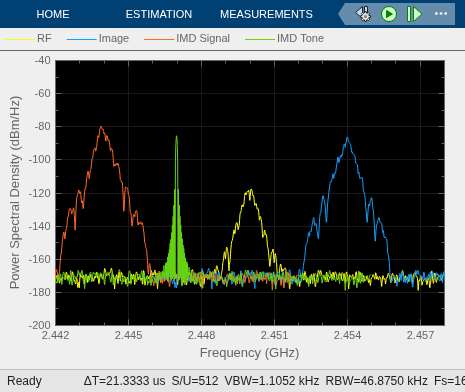
Task: Toggle the IMD Tone legend entry
Action: (284, 38)
